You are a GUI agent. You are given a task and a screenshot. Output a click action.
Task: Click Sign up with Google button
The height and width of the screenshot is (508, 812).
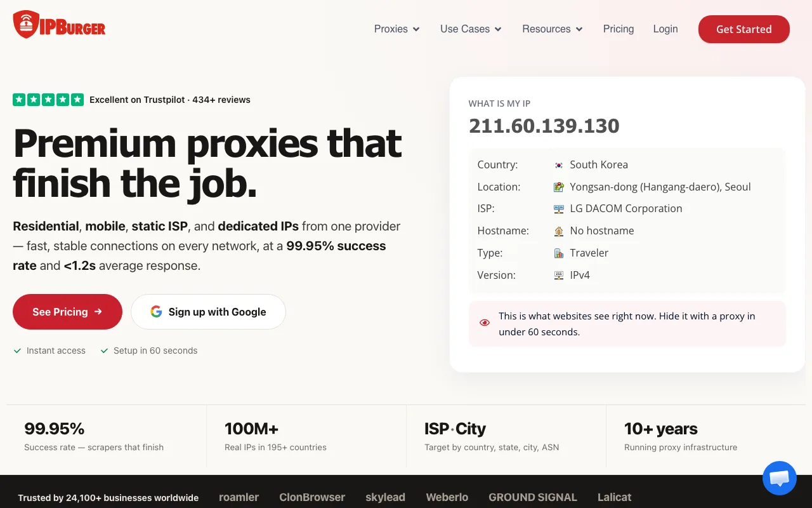pos(209,312)
